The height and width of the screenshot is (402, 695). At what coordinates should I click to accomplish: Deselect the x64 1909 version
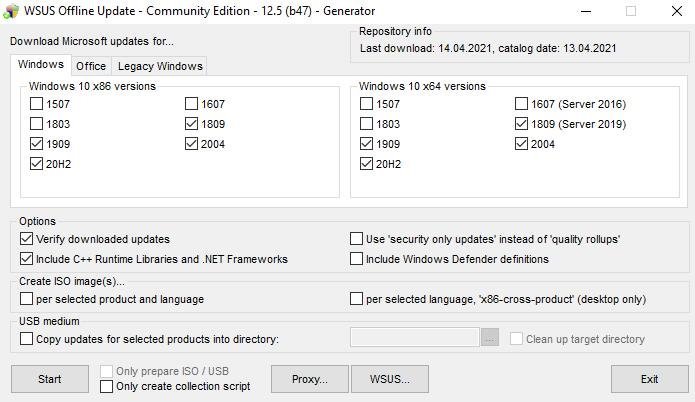366,144
